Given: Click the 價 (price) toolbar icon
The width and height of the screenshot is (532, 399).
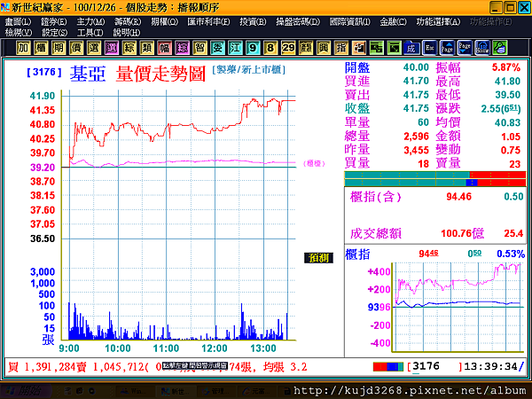Looking at the screenshot, I should click(76, 48).
